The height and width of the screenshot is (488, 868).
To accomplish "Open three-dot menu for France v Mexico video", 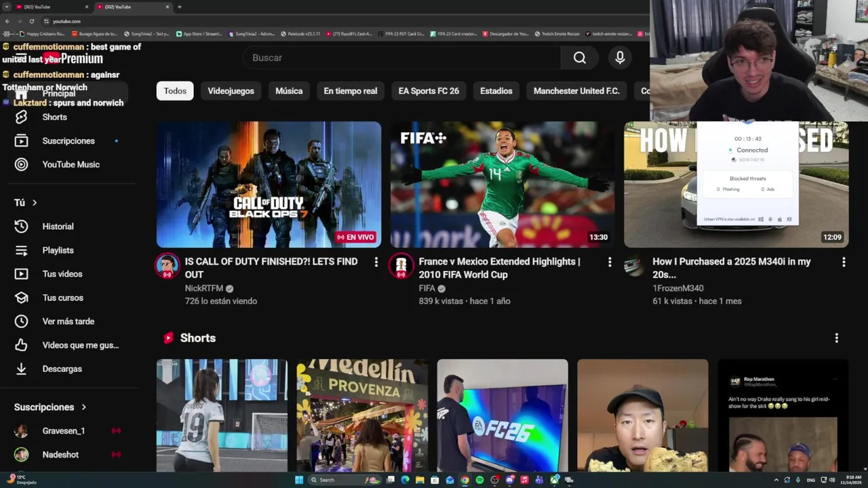I will tap(610, 262).
